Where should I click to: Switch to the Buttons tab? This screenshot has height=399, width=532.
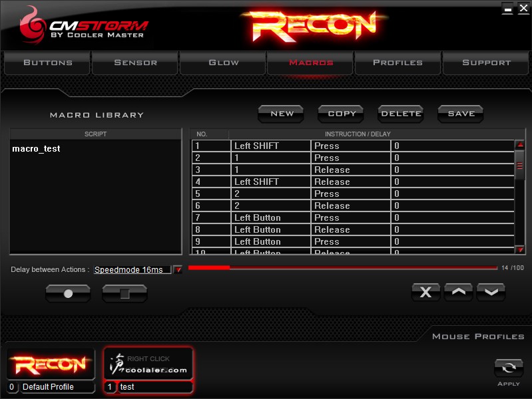pos(48,63)
